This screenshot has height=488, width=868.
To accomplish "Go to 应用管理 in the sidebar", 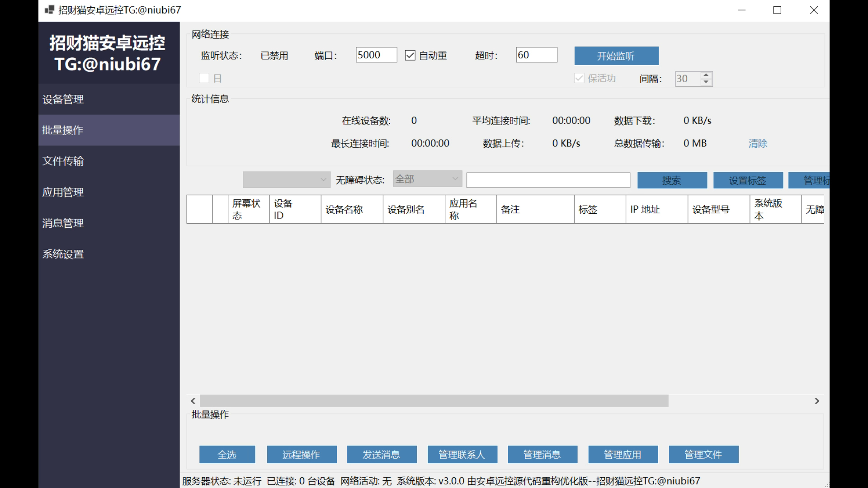I will point(109,192).
